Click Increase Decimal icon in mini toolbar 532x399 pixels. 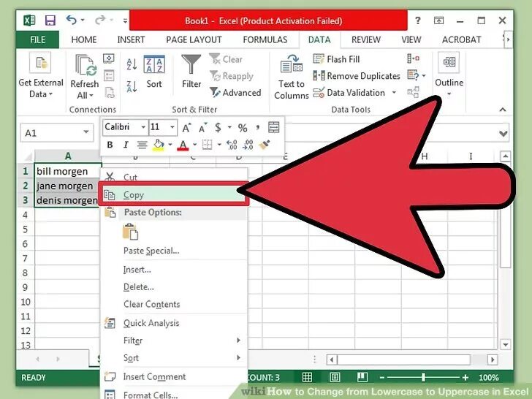point(232,145)
